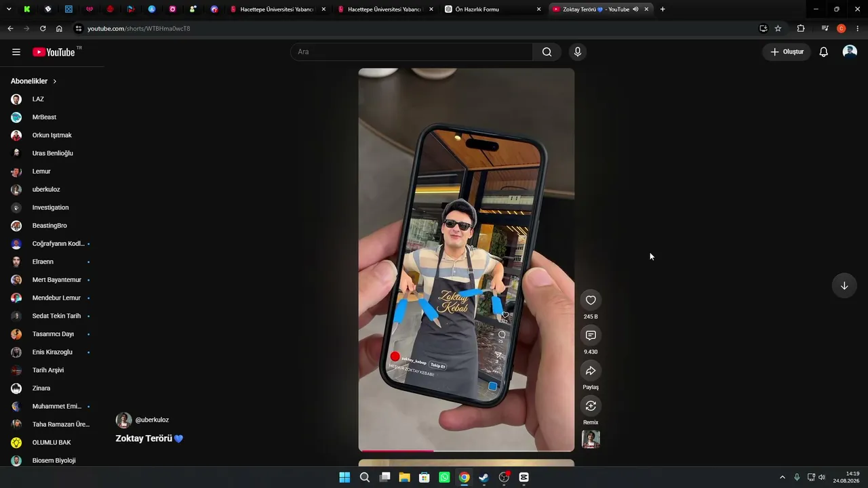868x488 pixels.
Task: Start voice search with the microphone icon
Action: 578,52
